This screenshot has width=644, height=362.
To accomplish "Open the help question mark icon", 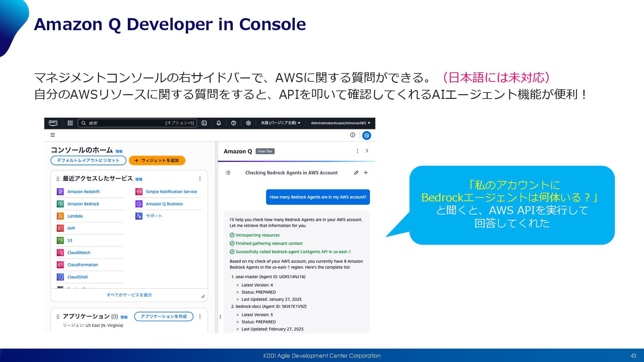I will pyautogui.click(x=233, y=123).
